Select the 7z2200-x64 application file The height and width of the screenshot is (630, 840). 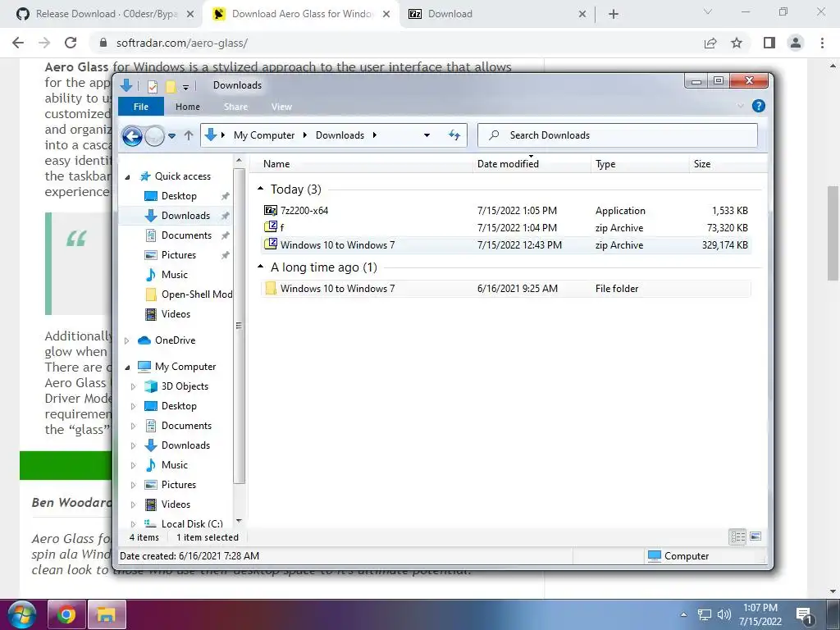tap(505, 211)
